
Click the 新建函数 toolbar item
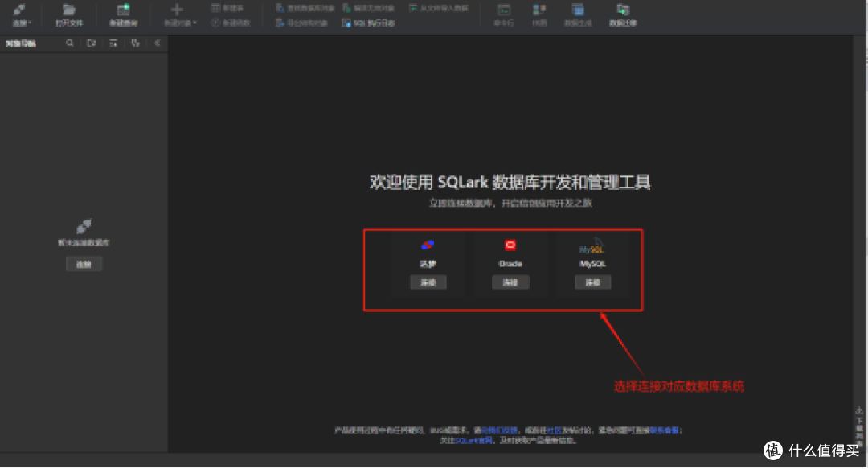tap(231, 23)
